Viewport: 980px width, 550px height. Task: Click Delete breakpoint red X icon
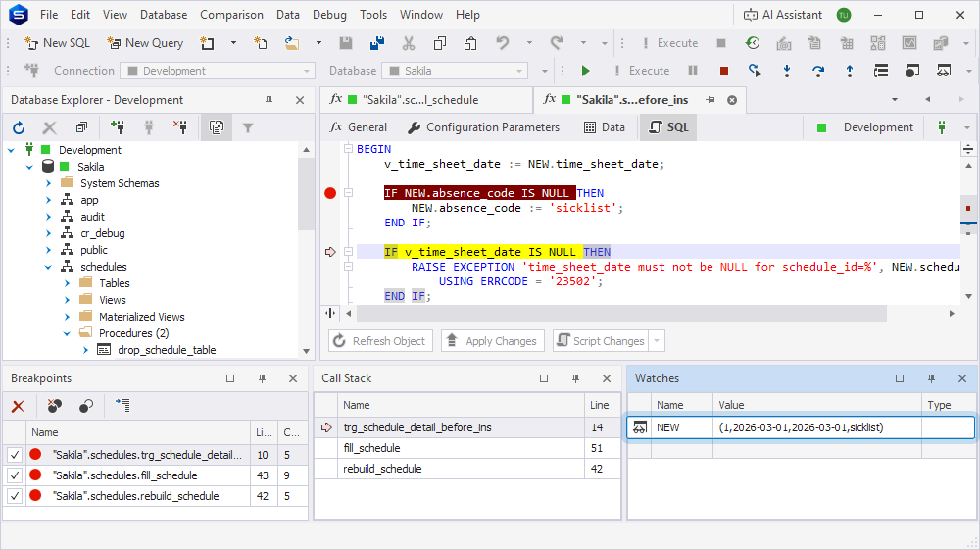(18, 406)
